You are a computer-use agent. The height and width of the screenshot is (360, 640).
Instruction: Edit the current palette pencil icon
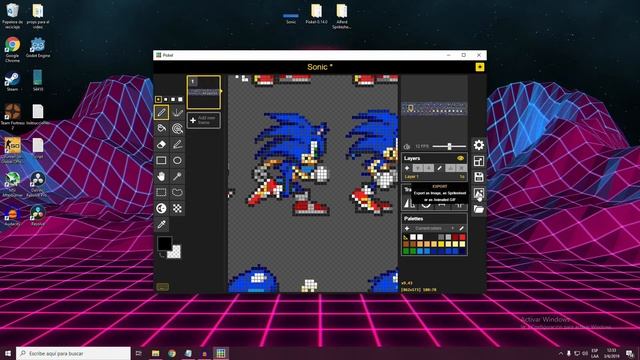[461, 228]
